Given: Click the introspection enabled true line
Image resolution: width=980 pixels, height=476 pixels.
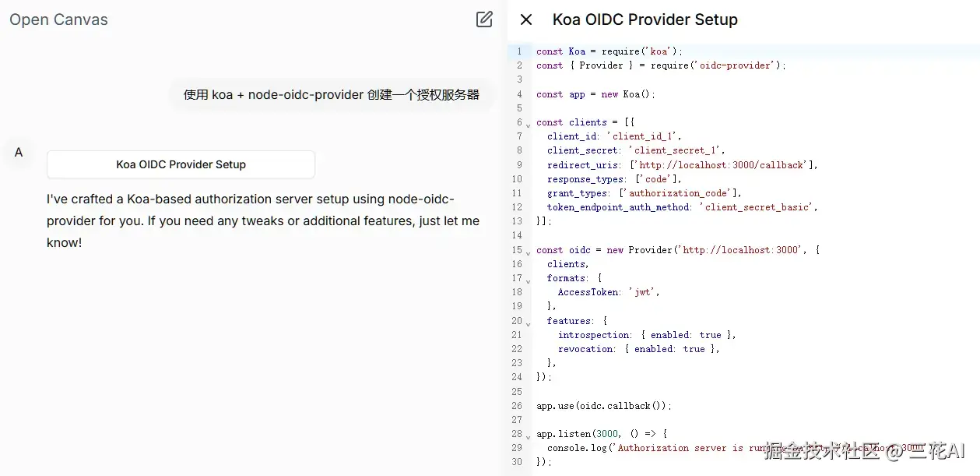Looking at the screenshot, I should [x=646, y=335].
